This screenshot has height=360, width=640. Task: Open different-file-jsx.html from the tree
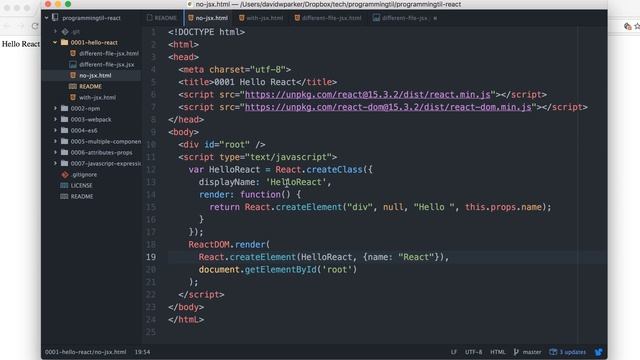pyautogui.click(x=109, y=53)
